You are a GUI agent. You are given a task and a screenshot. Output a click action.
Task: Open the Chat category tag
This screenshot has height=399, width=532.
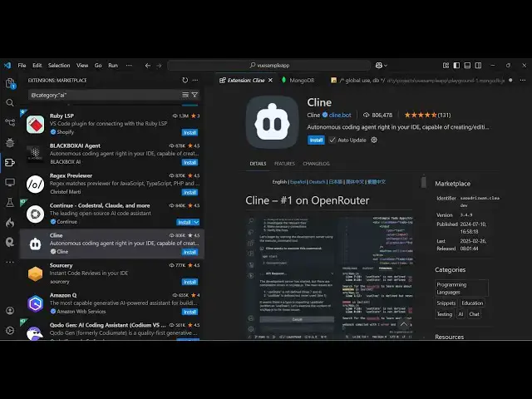pyautogui.click(x=474, y=314)
